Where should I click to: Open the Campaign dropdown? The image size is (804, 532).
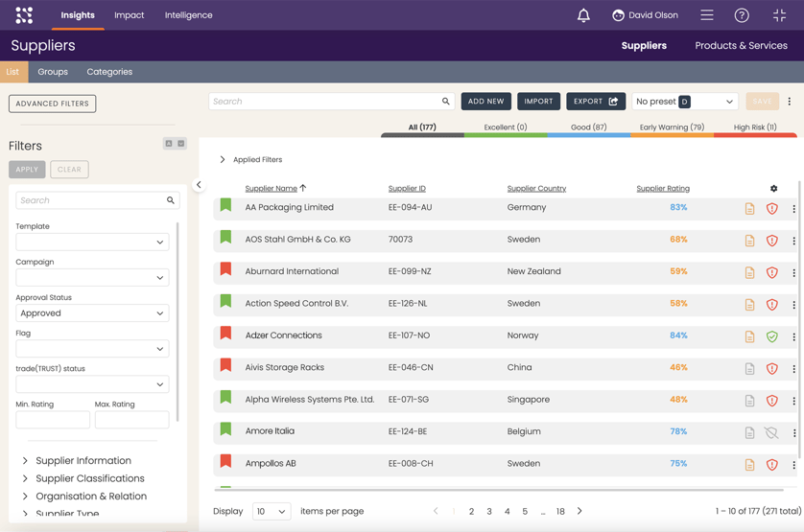[92, 277]
